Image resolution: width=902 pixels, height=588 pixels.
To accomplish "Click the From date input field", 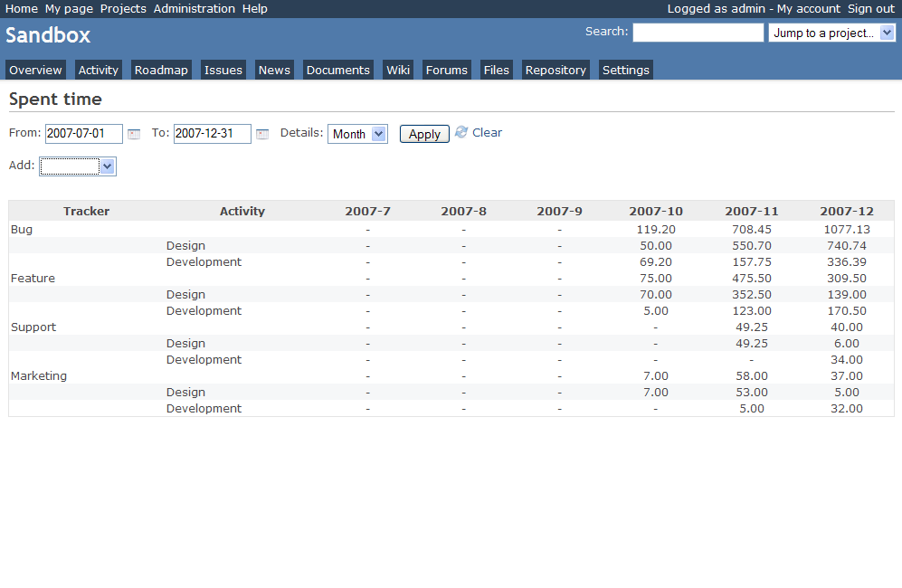I will click(84, 134).
